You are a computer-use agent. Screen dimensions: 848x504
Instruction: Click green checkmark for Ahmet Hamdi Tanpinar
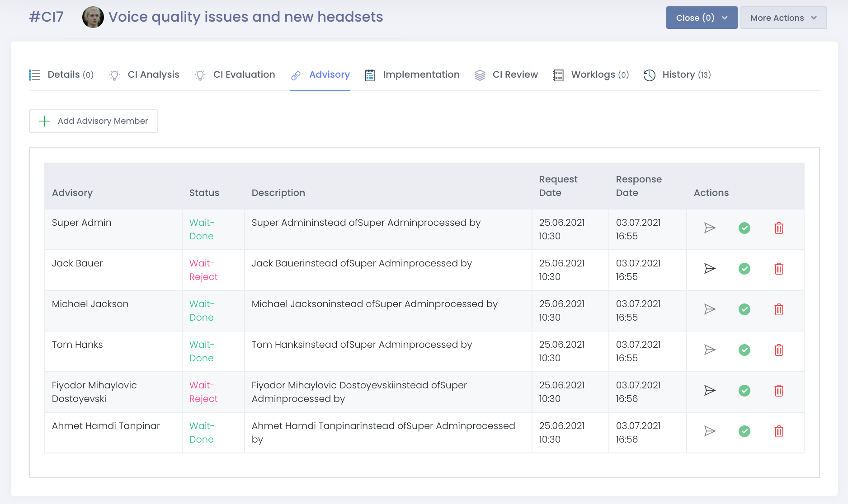(744, 431)
